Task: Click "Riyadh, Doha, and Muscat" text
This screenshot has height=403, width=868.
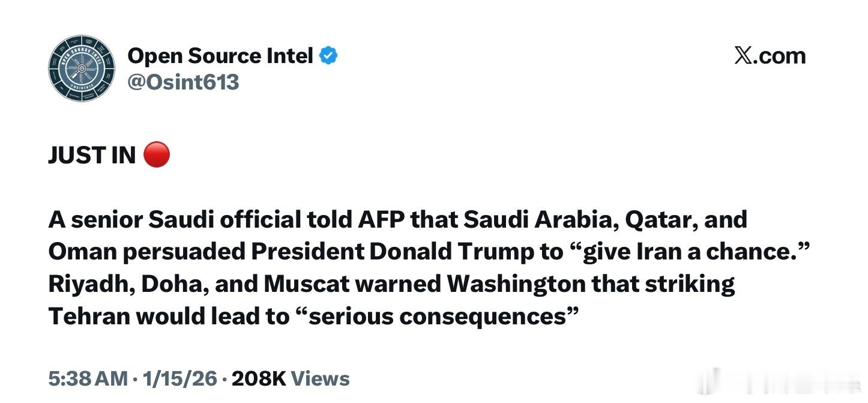Action: (197, 283)
